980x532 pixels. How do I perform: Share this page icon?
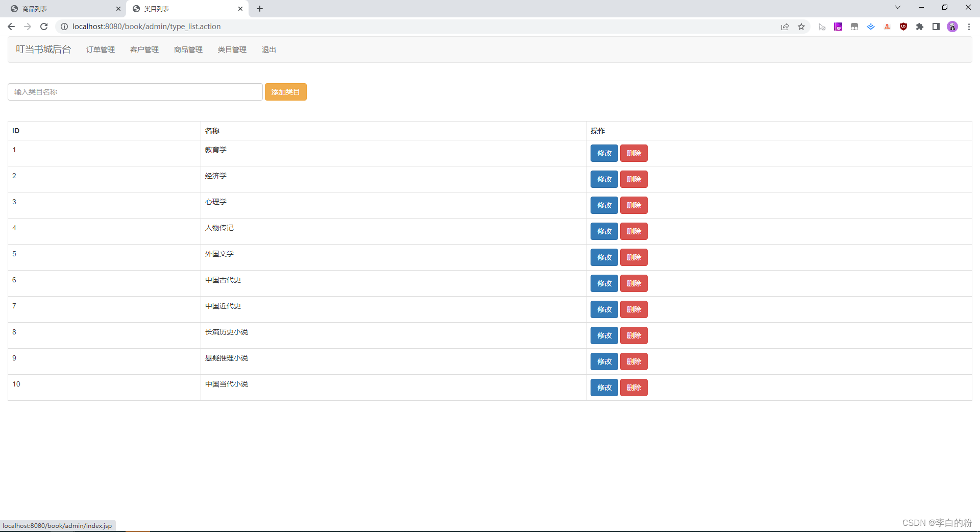click(785, 27)
